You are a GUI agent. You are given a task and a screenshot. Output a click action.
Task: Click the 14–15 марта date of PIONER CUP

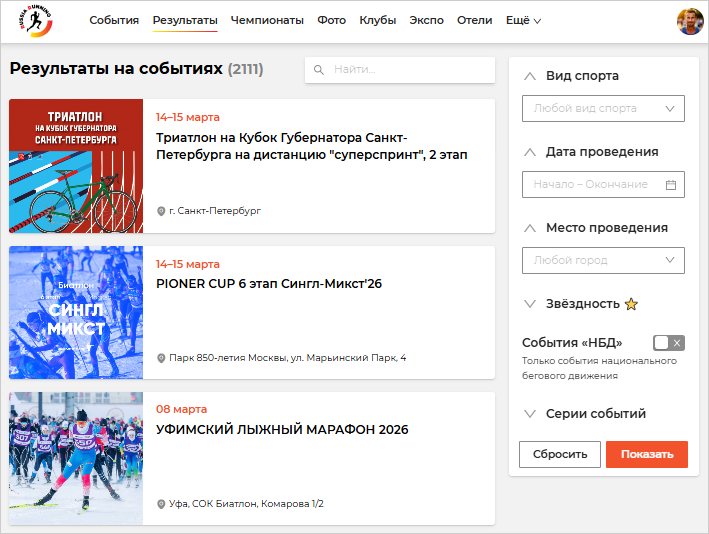[188, 265]
